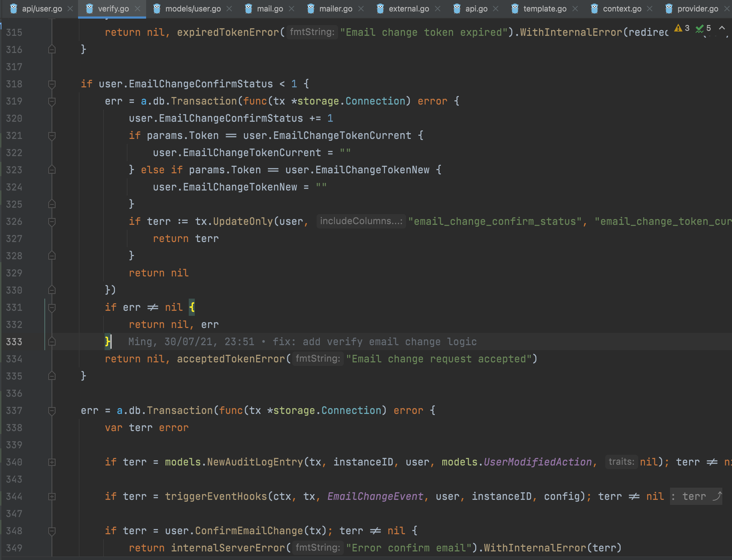The image size is (732, 560).
Task: Switch to the api.go tab
Action: pyautogui.click(x=476, y=9)
